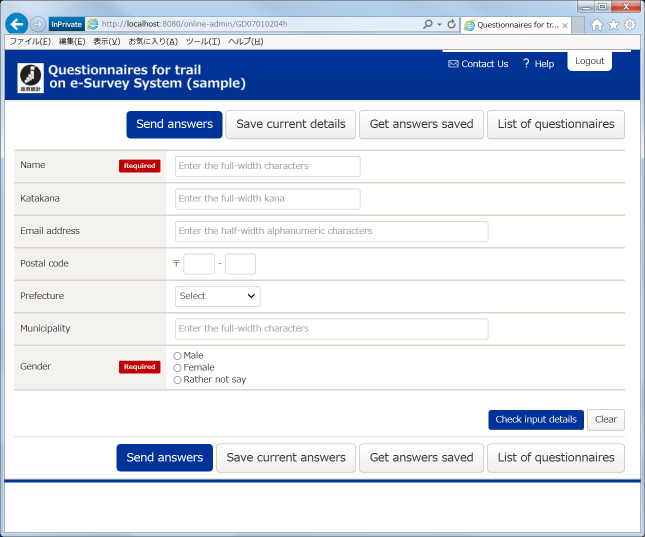
Task: Select the Male gender option
Action: (x=178, y=356)
